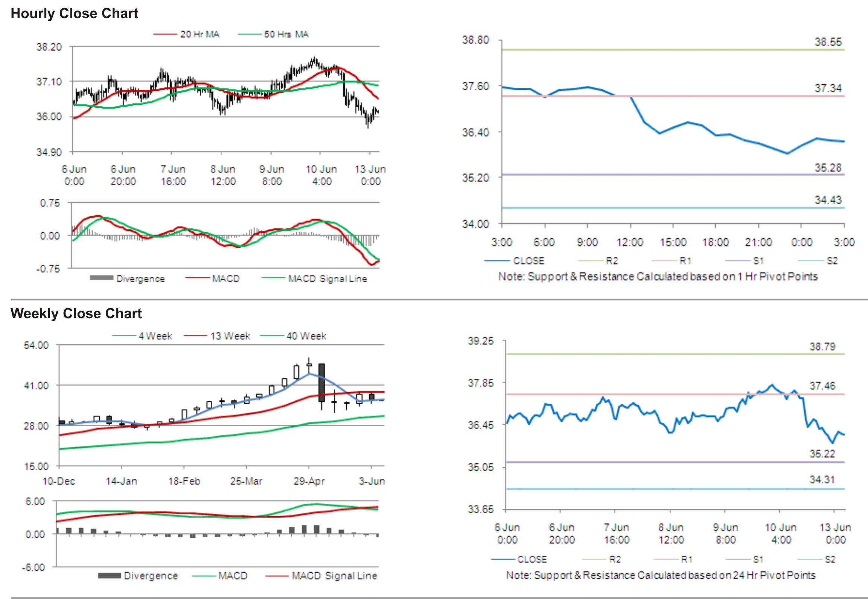Click "10 Jun 4:00" under the hourly candlestick chart
Screen dimensions: 868x599
(x=321, y=175)
